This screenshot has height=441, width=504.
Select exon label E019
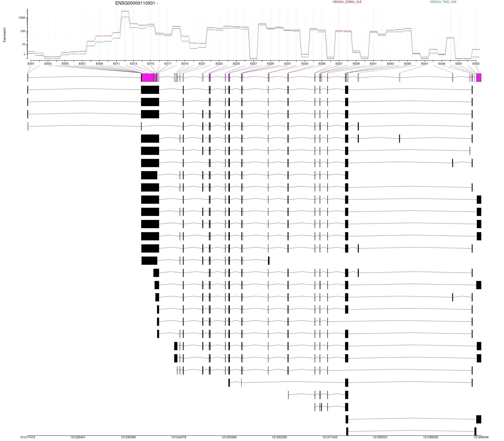[x=185, y=64]
